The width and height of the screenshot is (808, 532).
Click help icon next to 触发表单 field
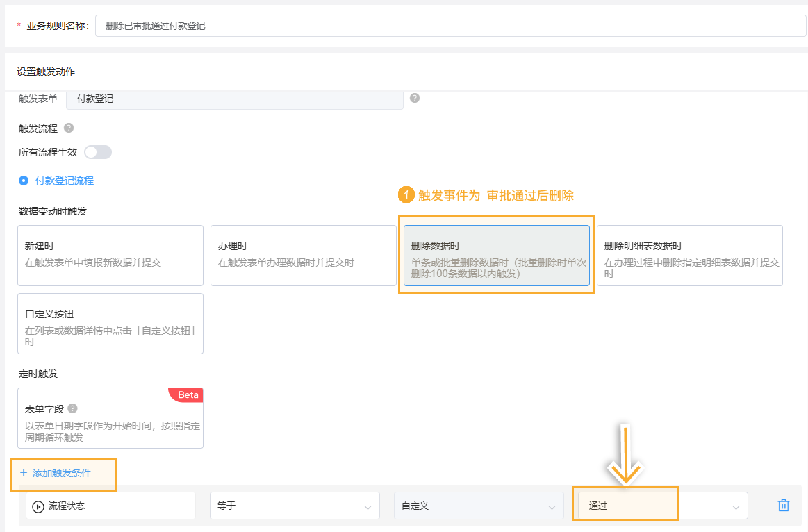click(415, 98)
